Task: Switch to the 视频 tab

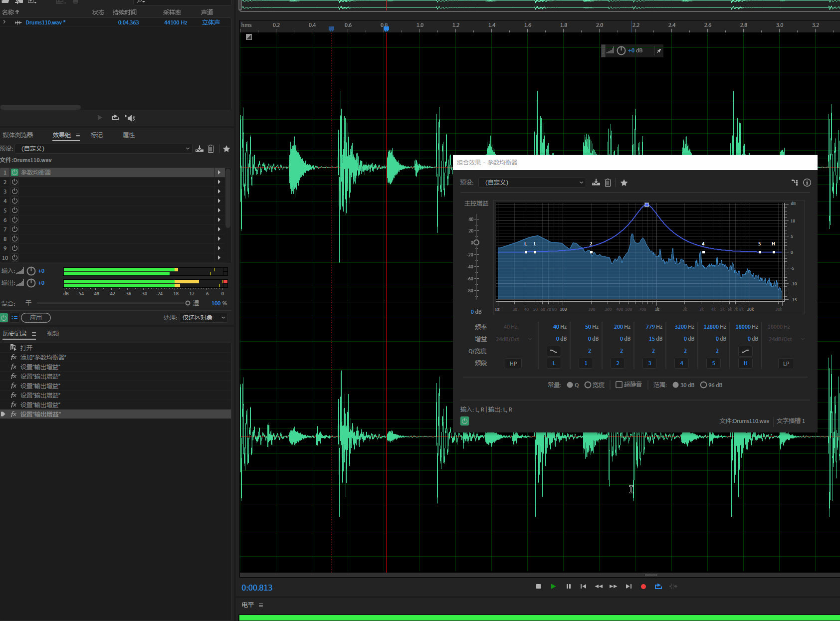Action: [x=53, y=334]
